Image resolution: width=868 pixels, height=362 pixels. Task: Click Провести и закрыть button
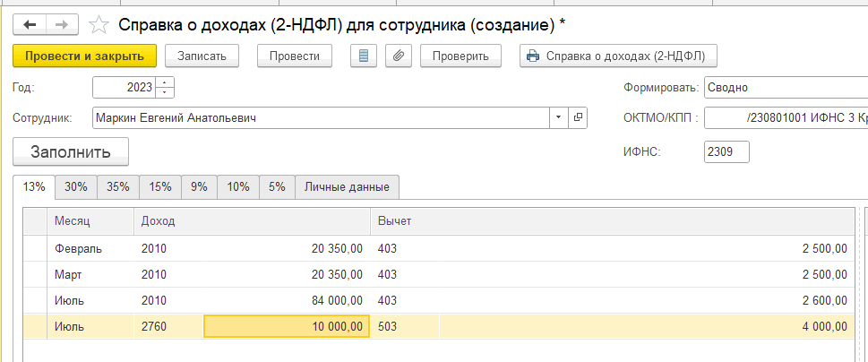pyautogui.click(x=84, y=56)
